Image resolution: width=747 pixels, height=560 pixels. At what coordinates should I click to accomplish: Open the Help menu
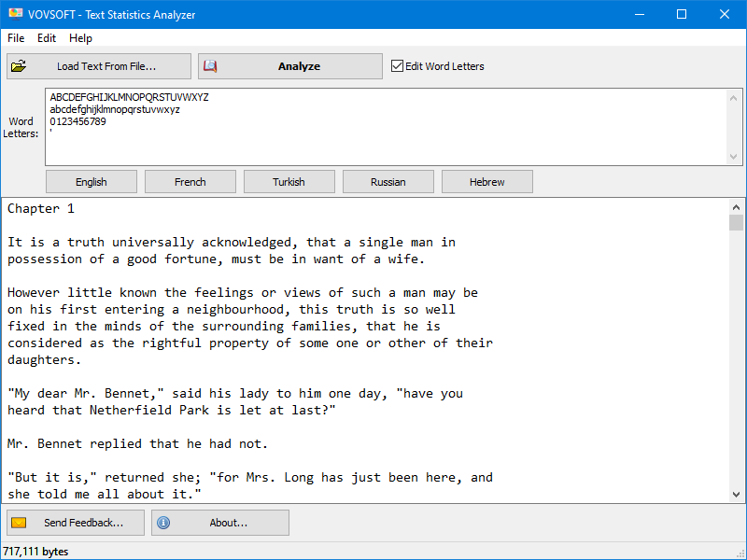pos(81,38)
